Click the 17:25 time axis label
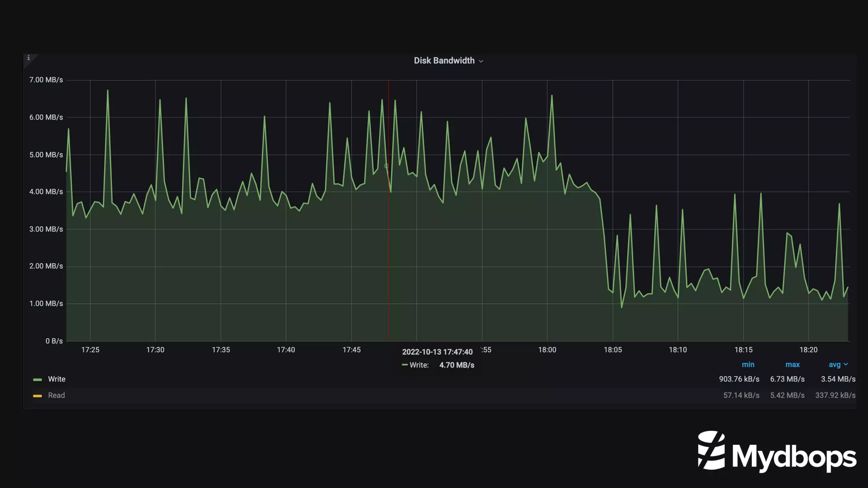 click(x=90, y=350)
